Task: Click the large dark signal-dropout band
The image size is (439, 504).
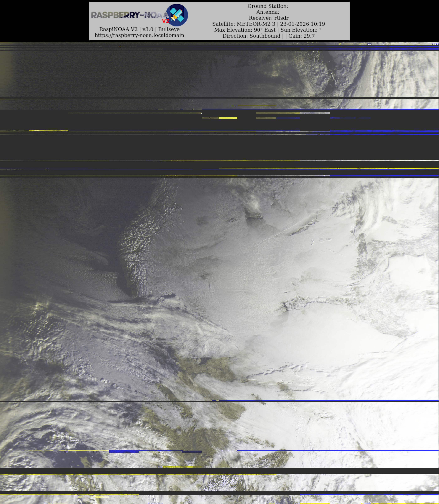Action: (x=219, y=147)
